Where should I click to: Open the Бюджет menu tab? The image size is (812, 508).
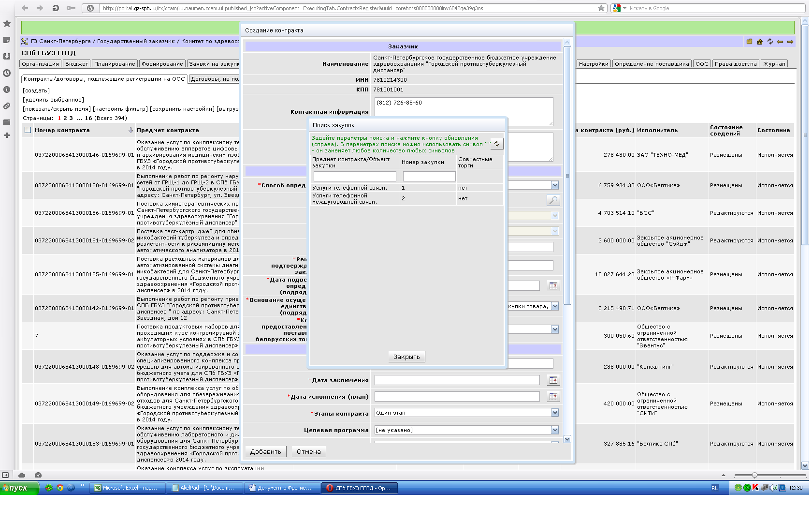(x=76, y=64)
